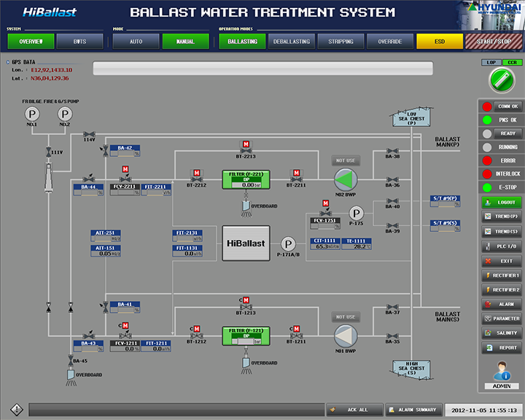This screenshot has width=525, height=420.
Task: Switch control location to CCR
Action: point(513,62)
